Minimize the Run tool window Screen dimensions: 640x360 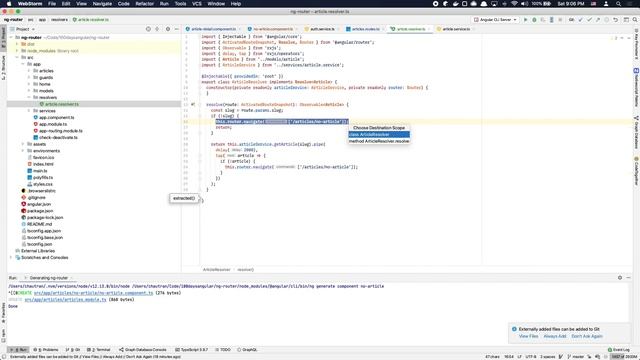(629, 278)
